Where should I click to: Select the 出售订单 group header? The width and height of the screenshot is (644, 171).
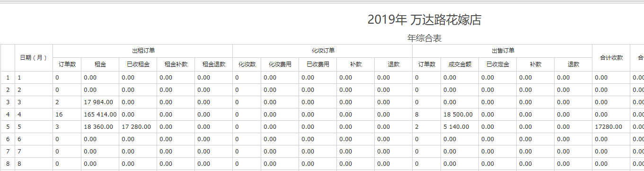click(x=503, y=51)
